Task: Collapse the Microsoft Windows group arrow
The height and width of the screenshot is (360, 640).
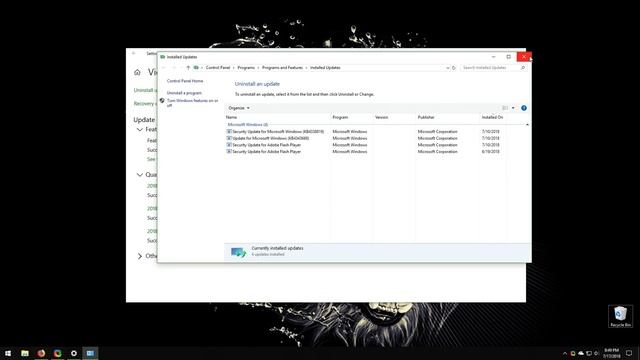Action: [527, 124]
